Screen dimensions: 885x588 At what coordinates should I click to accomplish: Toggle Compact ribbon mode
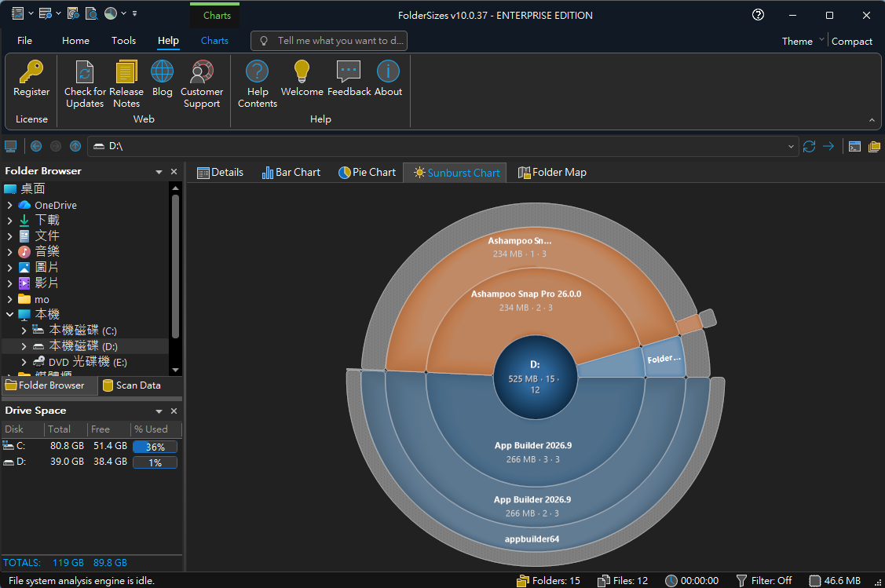point(852,42)
